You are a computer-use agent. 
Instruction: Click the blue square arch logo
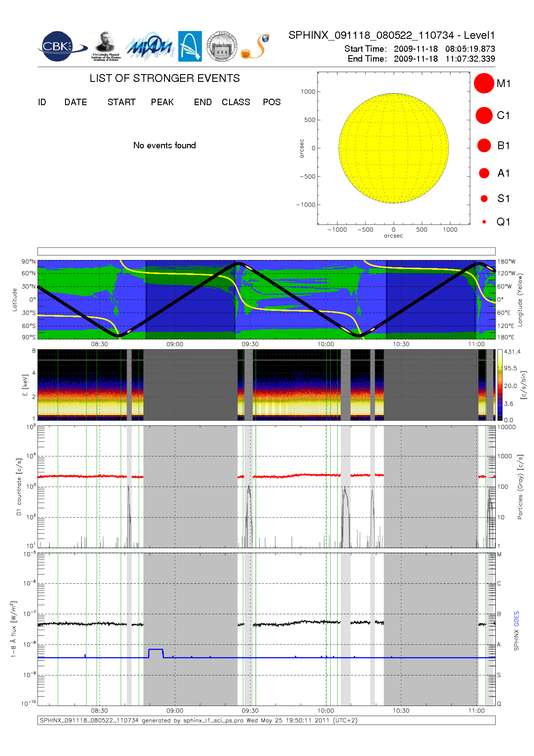click(190, 46)
